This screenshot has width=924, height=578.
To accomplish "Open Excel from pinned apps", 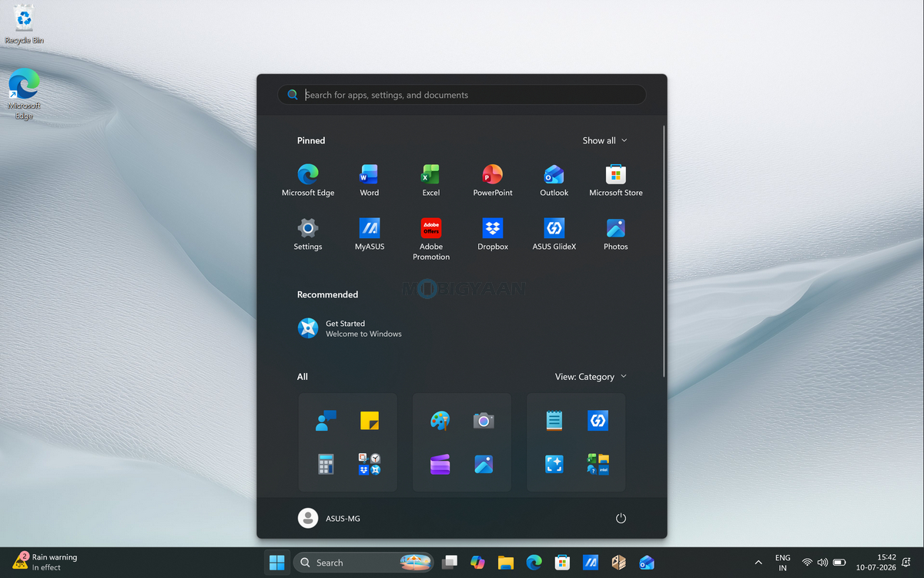I will click(431, 180).
